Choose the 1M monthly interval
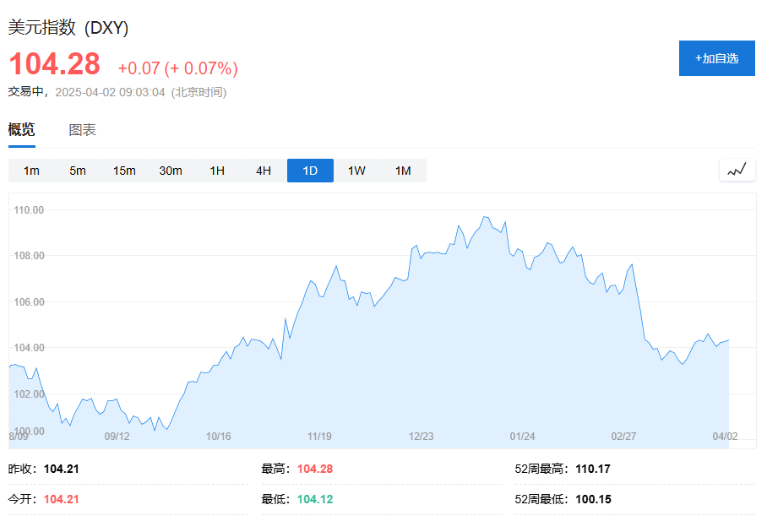Image resolution: width=767 pixels, height=532 pixels. tap(403, 171)
